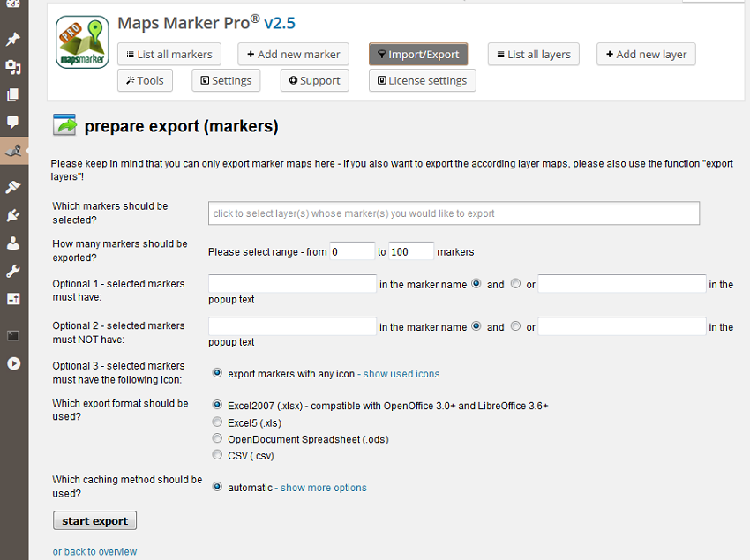750x560 pixels.
Task: Focus Optional 2 marker name text field
Action: (x=292, y=326)
